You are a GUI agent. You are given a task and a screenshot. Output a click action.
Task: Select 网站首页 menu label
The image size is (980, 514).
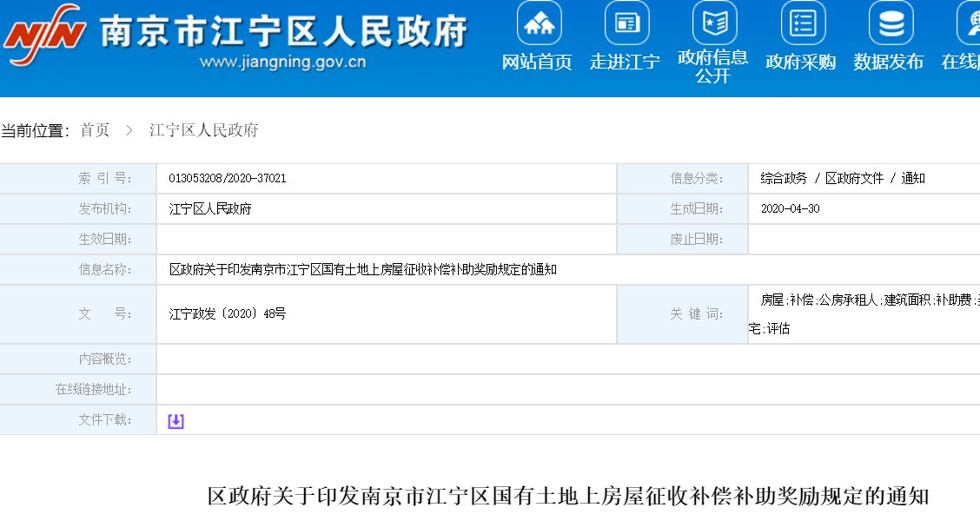pos(537,62)
